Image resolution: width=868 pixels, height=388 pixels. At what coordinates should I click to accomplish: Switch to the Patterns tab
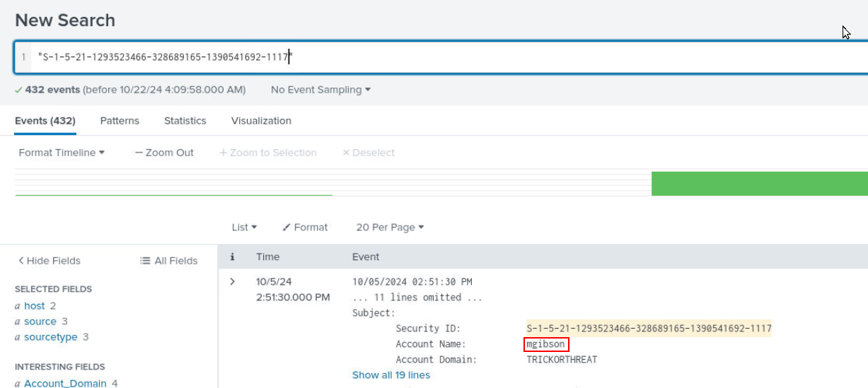120,121
